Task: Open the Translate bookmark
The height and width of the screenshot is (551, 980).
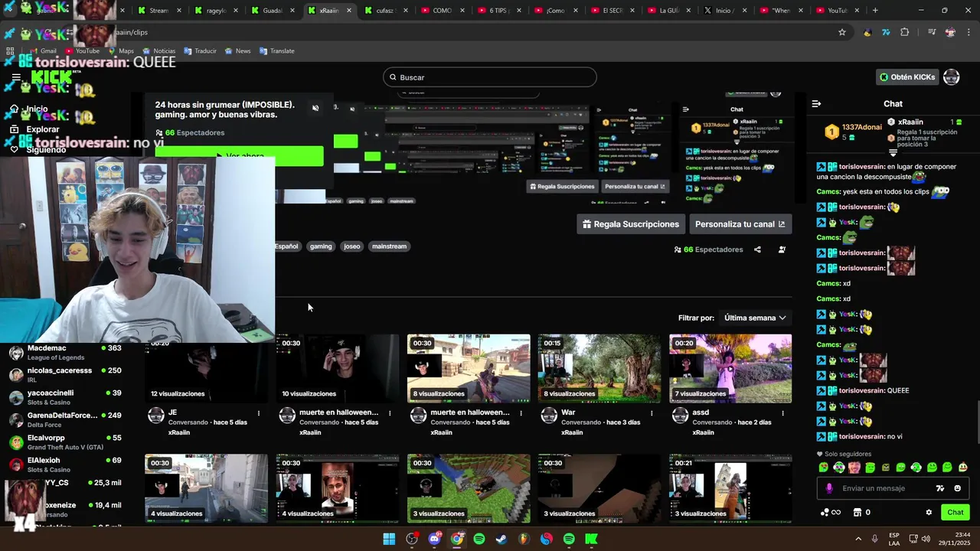Action: click(x=276, y=51)
